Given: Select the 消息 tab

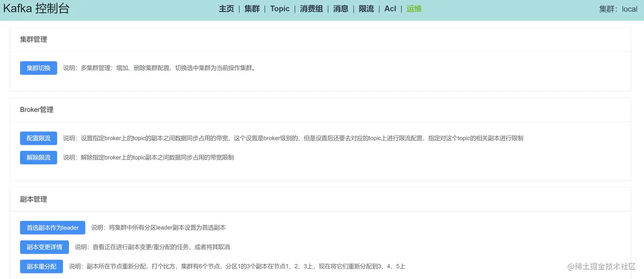Looking at the screenshot, I should (341, 9).
